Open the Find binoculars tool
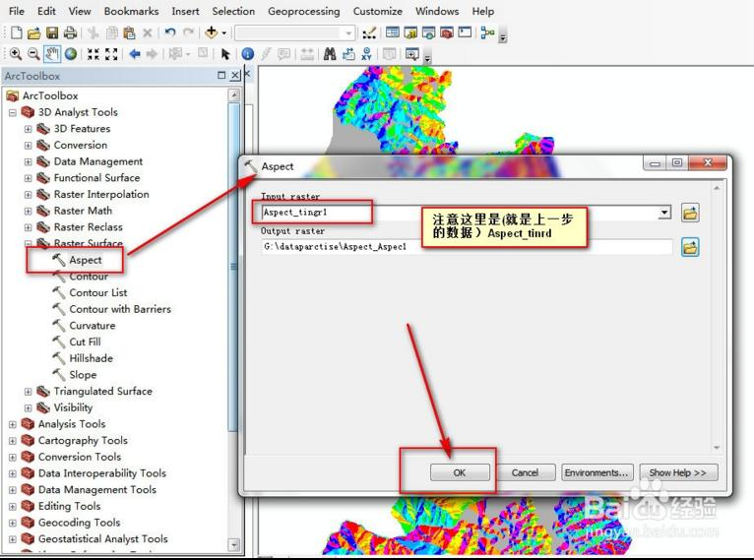Viewport: 754px width, 560px height. [330, 54]
